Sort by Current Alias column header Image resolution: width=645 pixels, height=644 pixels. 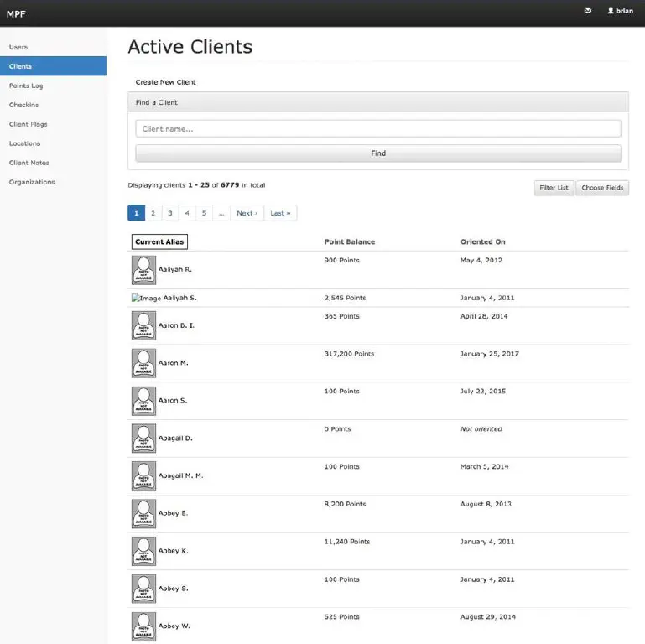159,242
